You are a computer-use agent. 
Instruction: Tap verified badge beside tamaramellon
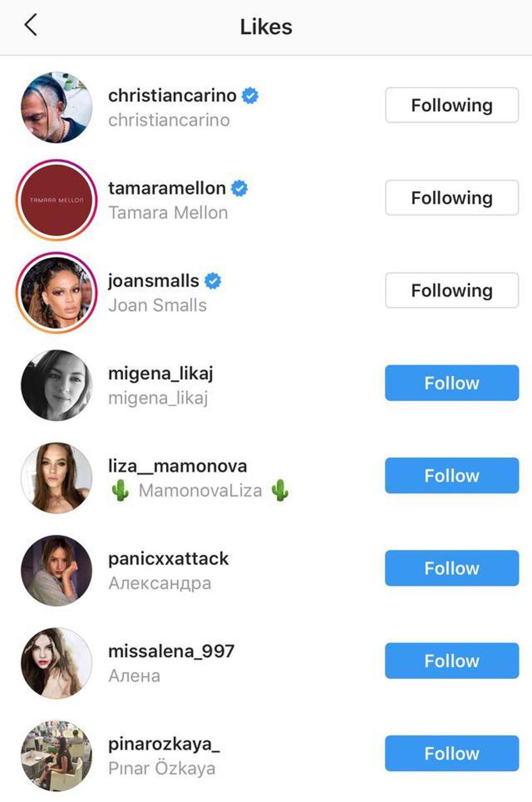pos(239,188)
